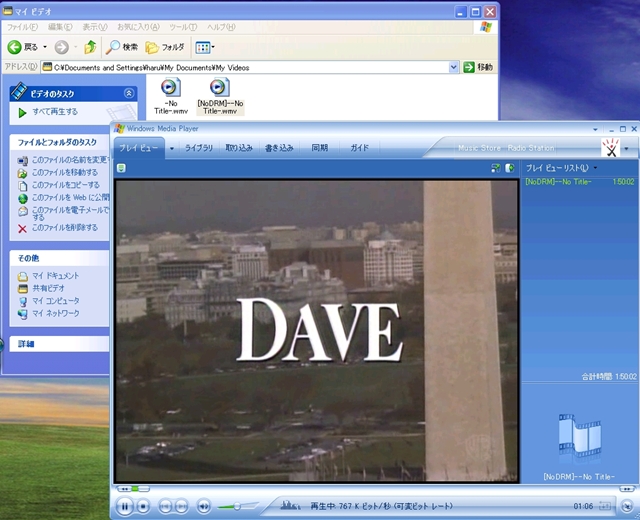This screenshot has width=640, height=520.
Task: Click the Radio Station link
Action: tap(531, 148)
